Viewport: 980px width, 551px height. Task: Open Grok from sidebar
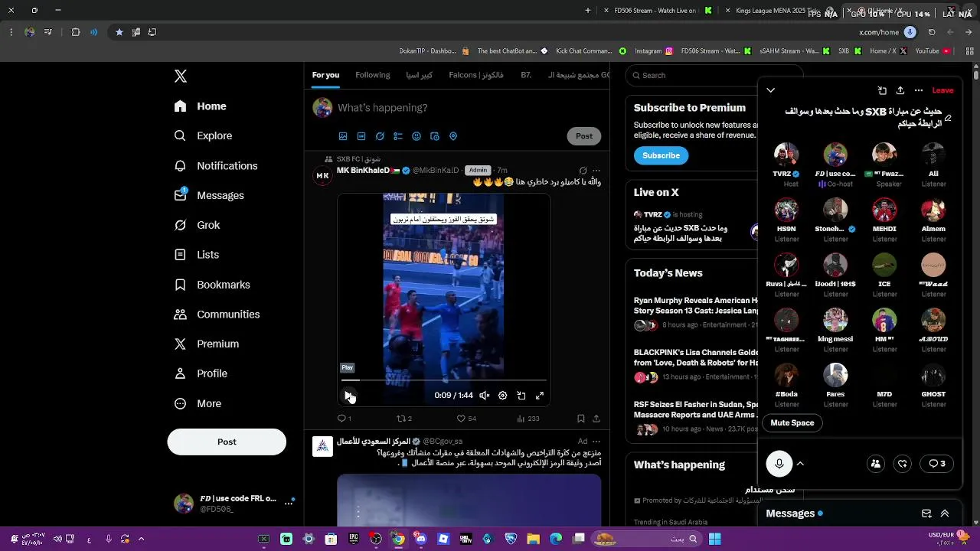pyautogui.click(x=198, y=225)
